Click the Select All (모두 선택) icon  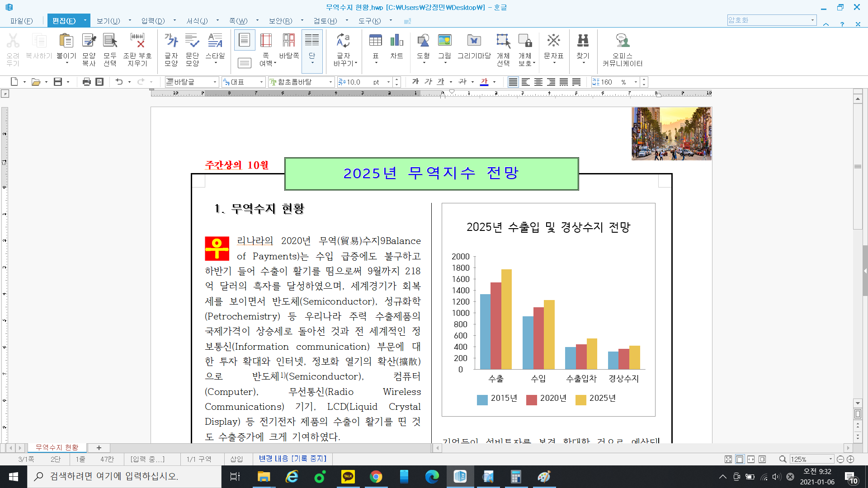(x=110, y=41)
